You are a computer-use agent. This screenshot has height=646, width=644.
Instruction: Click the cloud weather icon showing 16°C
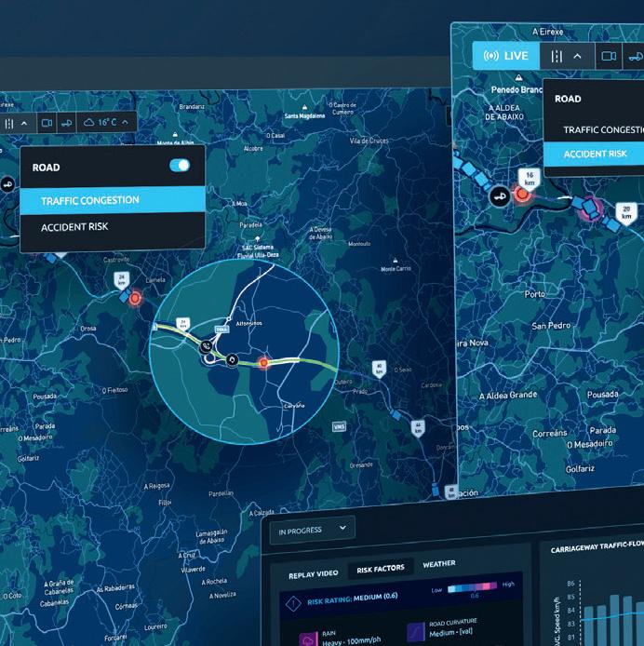click(x=89, y=122)
